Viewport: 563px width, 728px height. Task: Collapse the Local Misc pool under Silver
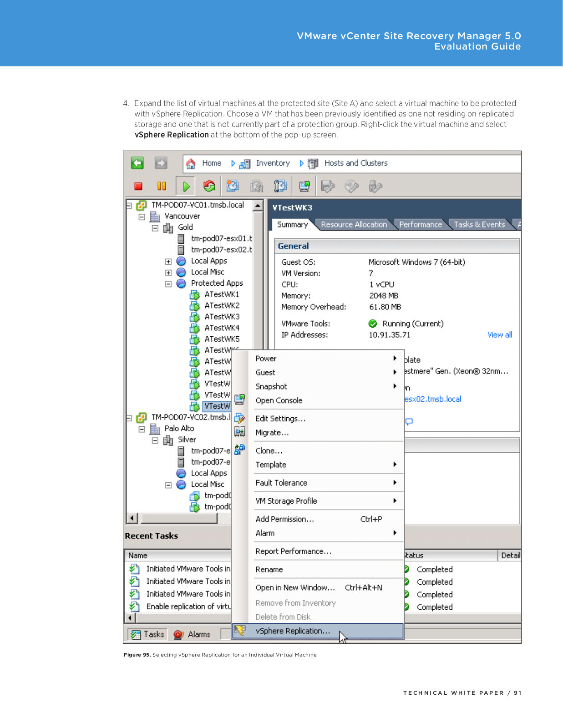point(168,485)
